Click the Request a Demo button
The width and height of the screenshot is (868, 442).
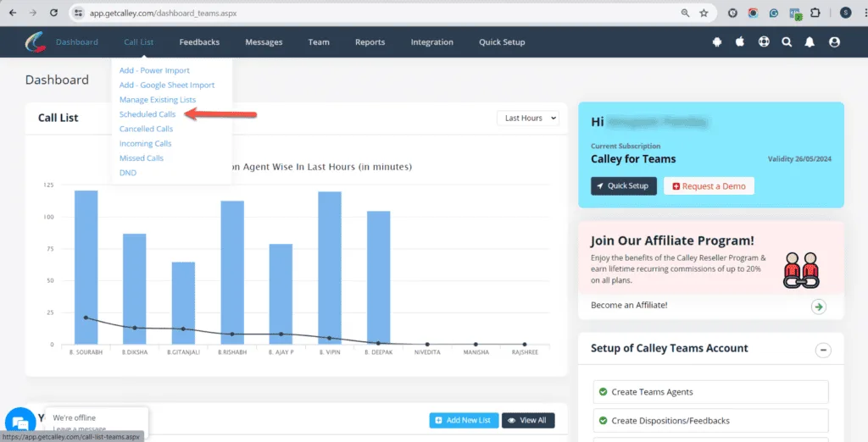[x=709, y=186]
